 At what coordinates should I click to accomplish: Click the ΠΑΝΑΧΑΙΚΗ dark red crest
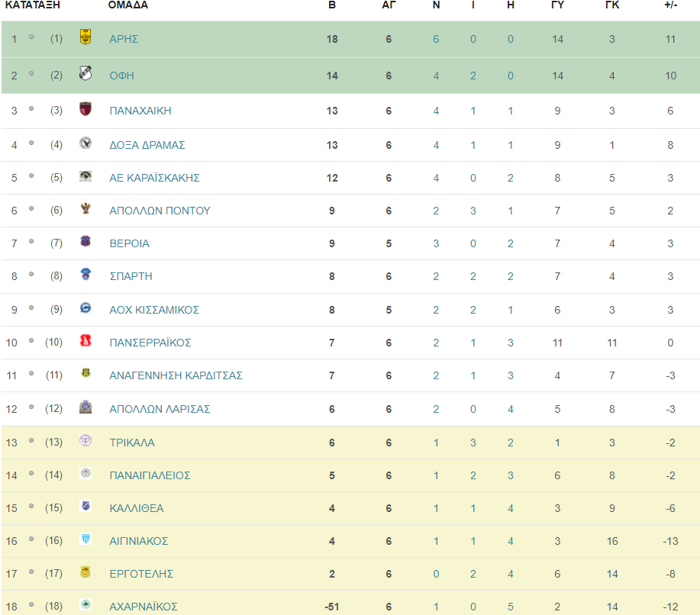pyautogui.click(x=85, y=108)
